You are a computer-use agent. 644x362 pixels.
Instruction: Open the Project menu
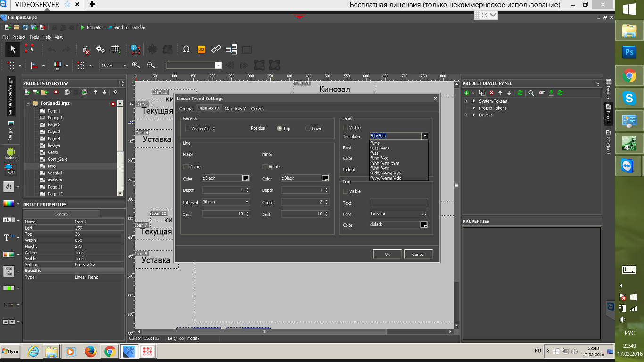(19, 37)
